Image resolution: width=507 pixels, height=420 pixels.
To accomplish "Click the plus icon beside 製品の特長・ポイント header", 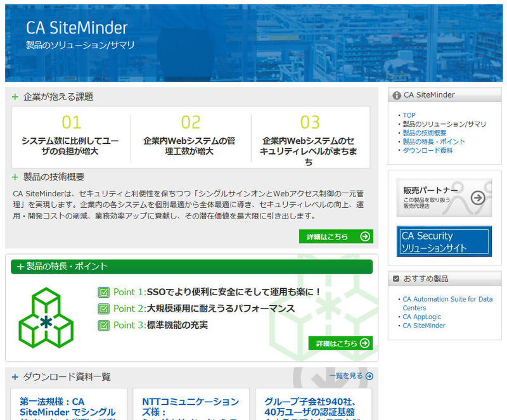I will coord(20,267).
